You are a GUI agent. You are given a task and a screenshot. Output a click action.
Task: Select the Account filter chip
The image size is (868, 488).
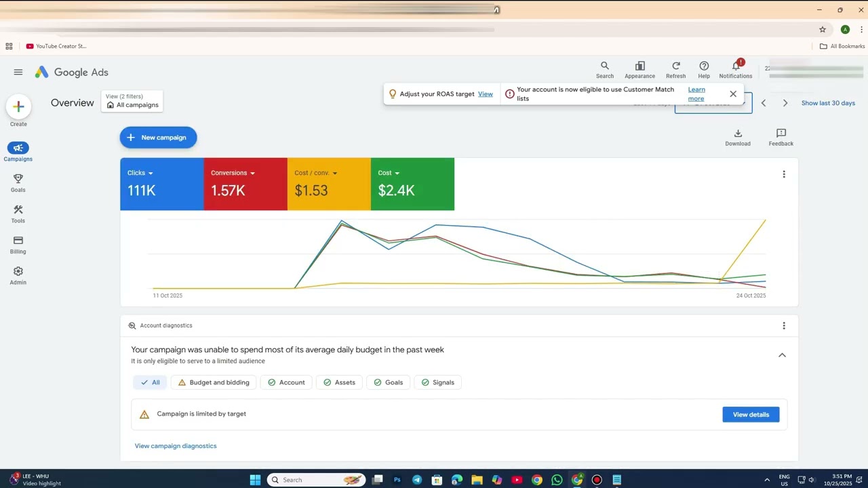pyautogui.click(x=286, y=382)
